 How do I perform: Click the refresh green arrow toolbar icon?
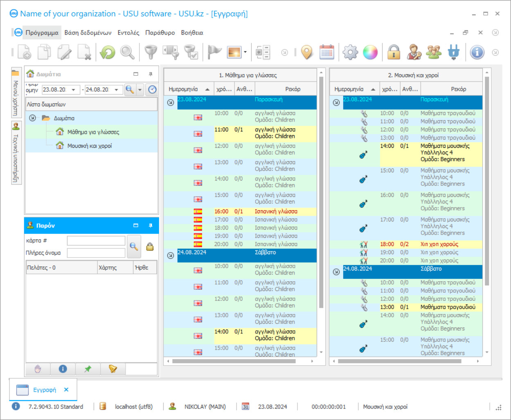click(108, 52)
